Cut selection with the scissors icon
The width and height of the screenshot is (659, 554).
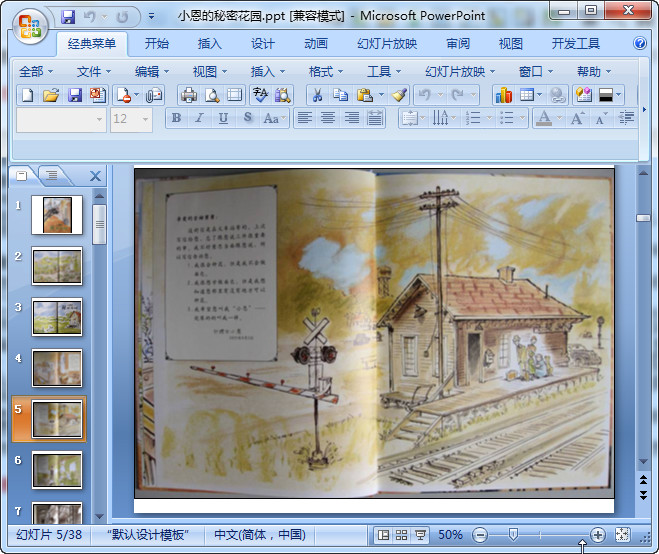pos(317,95)
